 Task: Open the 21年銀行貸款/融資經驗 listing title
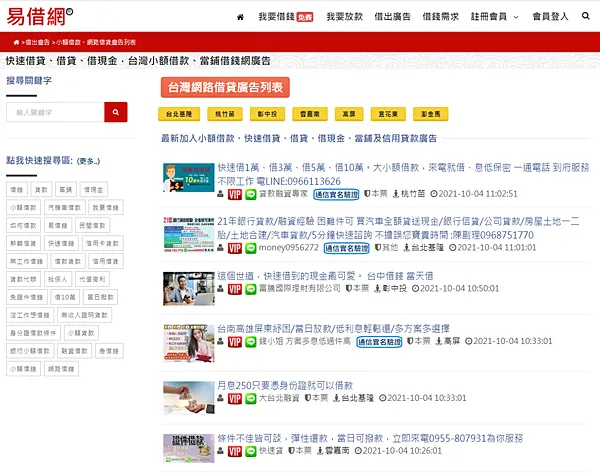tap(398, 228)
